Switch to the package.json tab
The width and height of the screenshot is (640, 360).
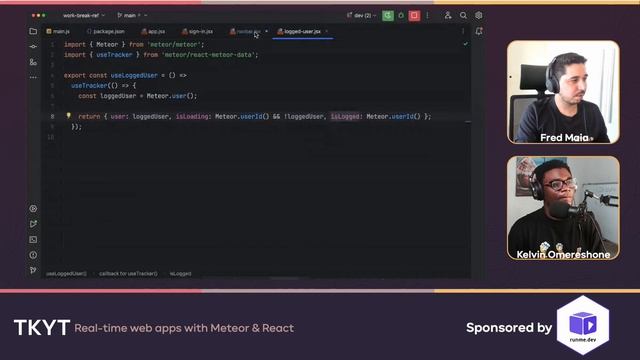105,31
